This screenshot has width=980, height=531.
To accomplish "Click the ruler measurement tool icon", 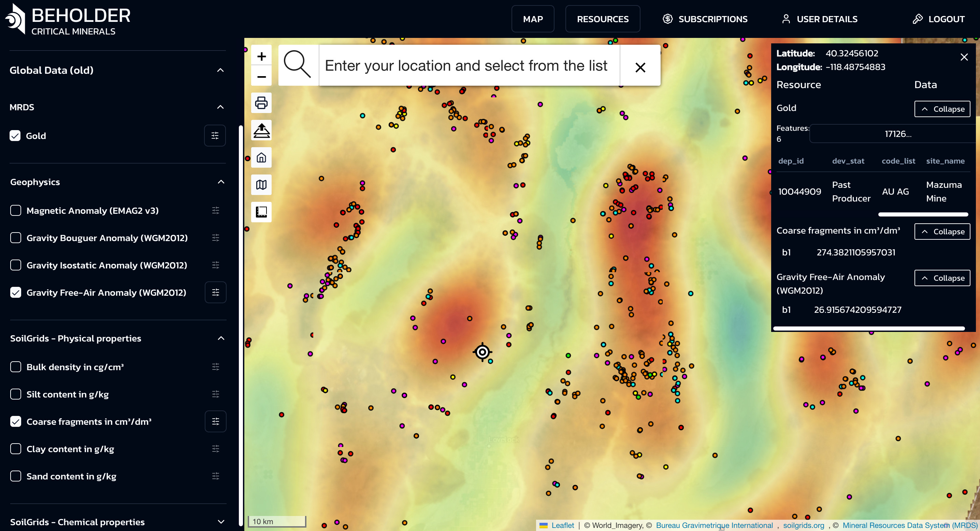I will point(261,212).
